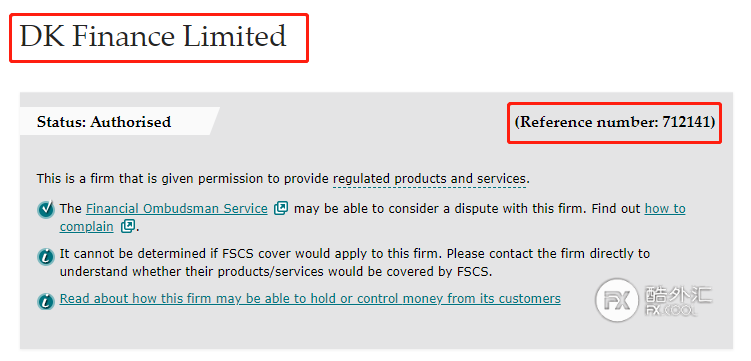Click the info icon next to FSCS cover text
Image resolution: width=751 pixels, height=361 pixels.
pos(46,257)
